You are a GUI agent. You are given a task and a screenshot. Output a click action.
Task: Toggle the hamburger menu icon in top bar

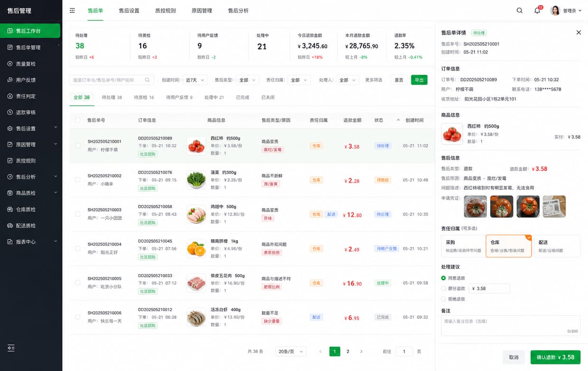coord(72,10)
